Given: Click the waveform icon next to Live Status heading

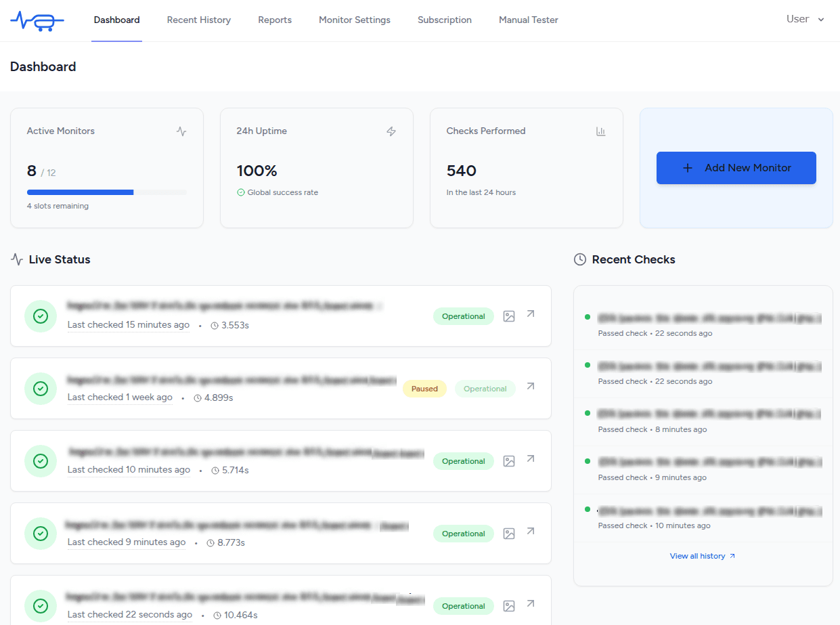Looking at the screenshot, I should point(16,259).
